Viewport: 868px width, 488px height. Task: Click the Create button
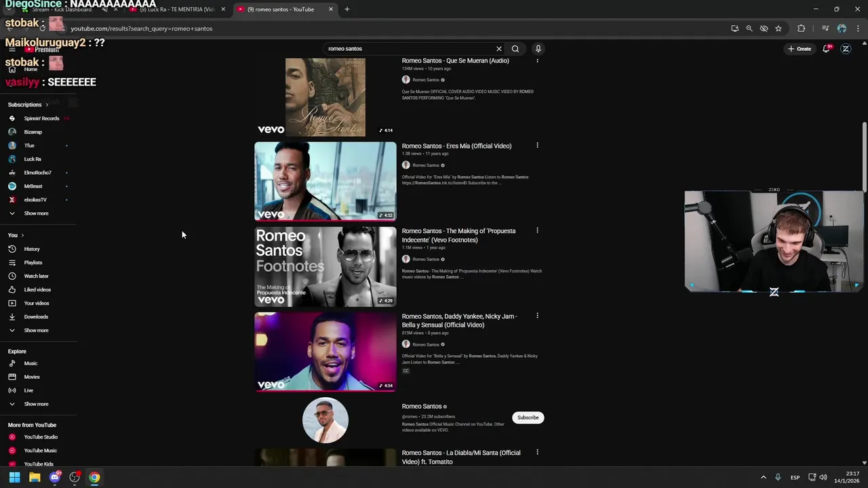[x=800, y=49]
